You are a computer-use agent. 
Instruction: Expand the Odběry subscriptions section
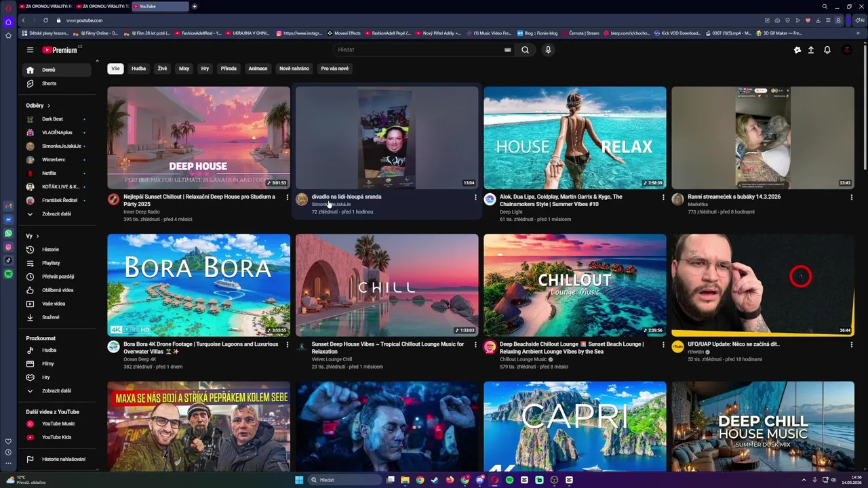pos(38,106)
